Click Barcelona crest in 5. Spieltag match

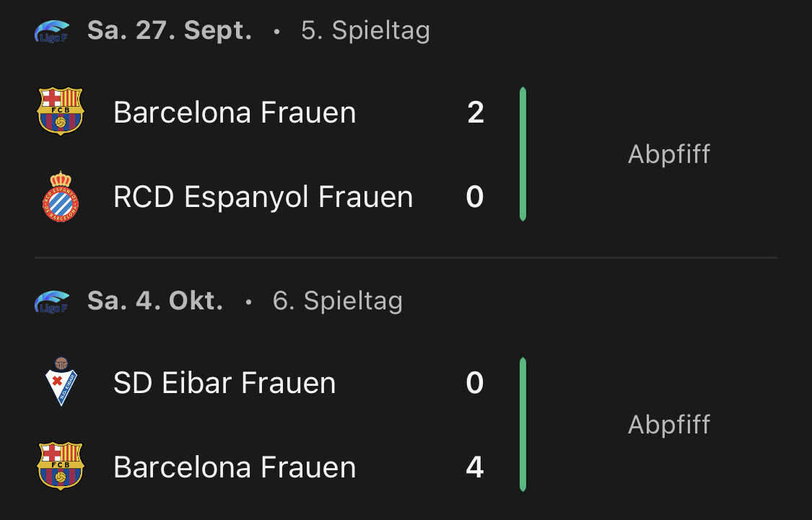(x=61, y=112)
